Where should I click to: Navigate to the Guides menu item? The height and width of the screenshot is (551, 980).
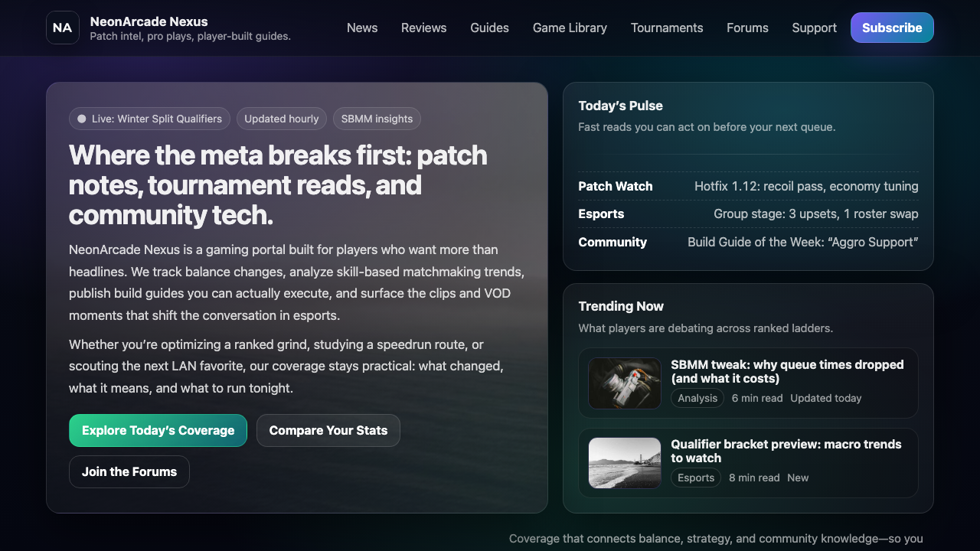pyautogui.click(x=489, y=28)
